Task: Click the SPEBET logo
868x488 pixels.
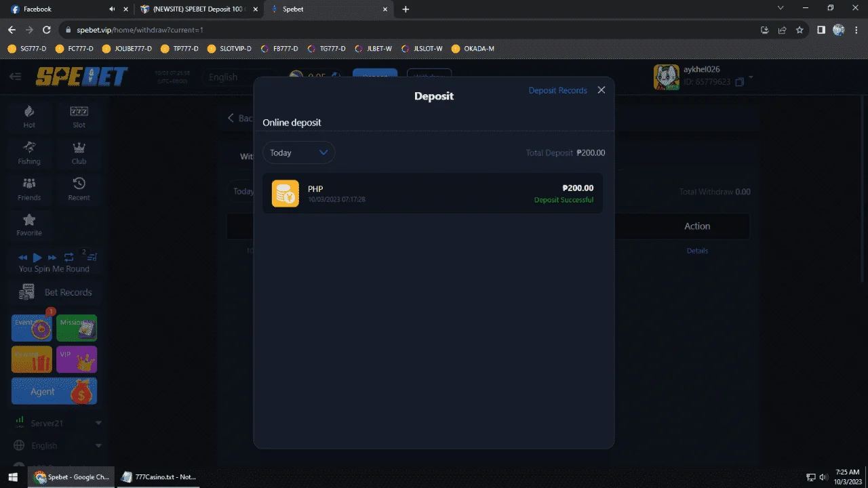Action: [81, 77]
